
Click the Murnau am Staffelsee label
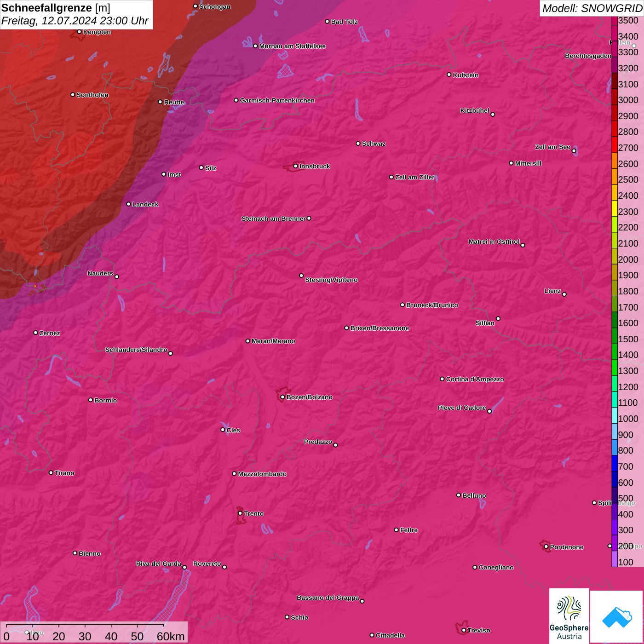[293, 46]
